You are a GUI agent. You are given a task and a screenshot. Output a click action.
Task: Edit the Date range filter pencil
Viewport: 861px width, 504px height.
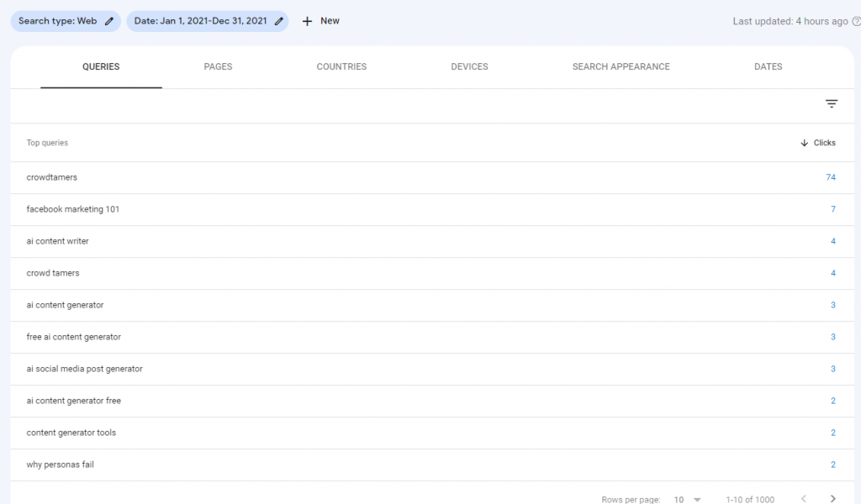279,21
